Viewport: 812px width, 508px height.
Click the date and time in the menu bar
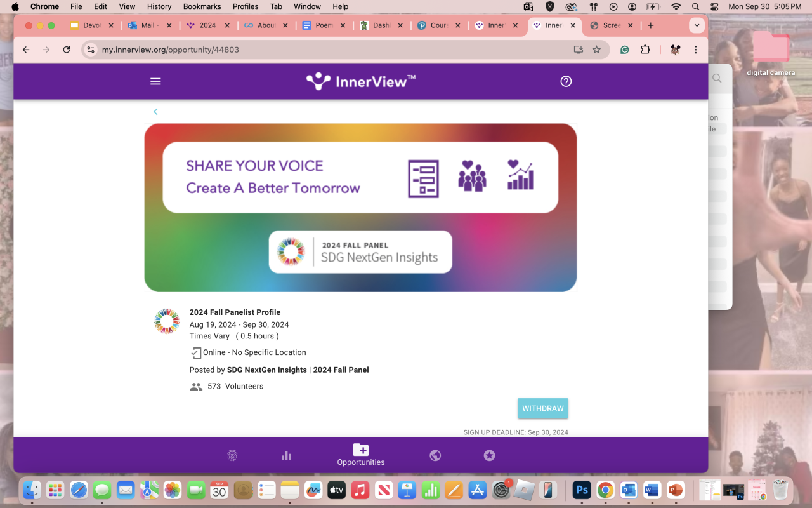[x=764, y=6]
